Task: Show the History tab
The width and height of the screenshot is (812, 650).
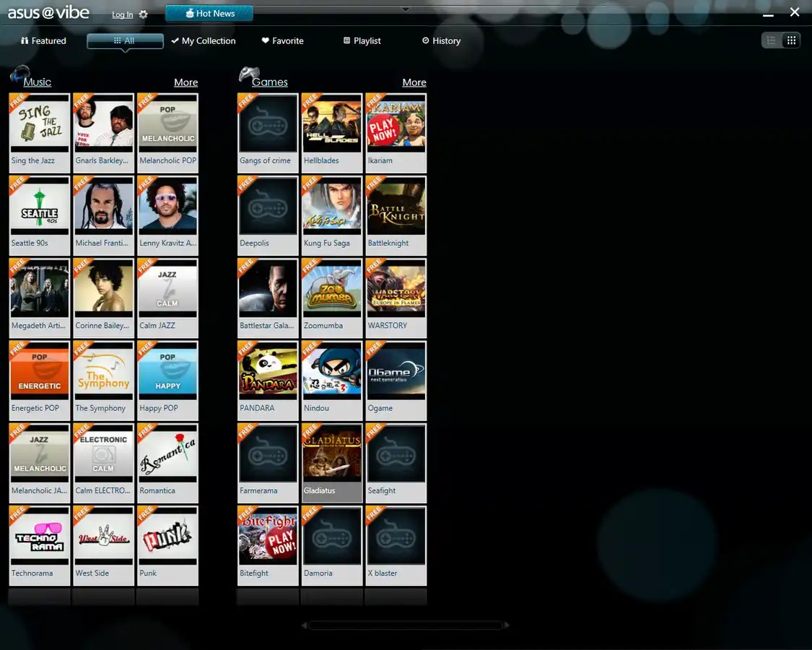Action: (441, 41)
